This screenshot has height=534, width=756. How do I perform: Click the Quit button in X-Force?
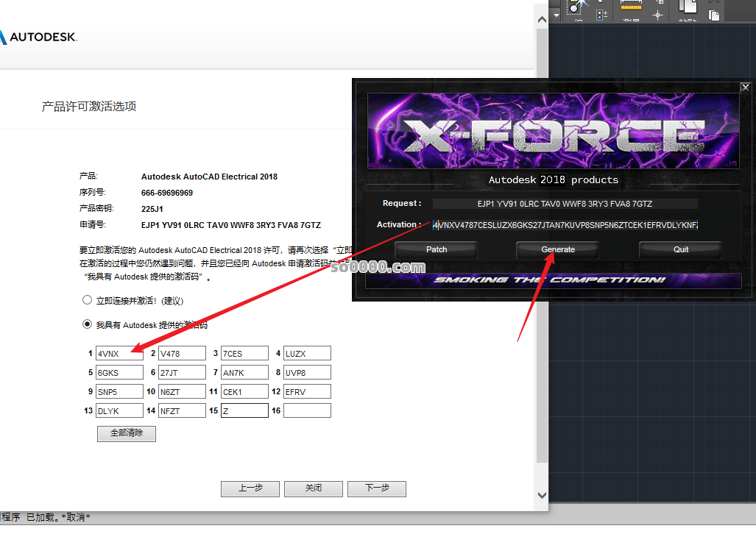click(x=681, y=249)
